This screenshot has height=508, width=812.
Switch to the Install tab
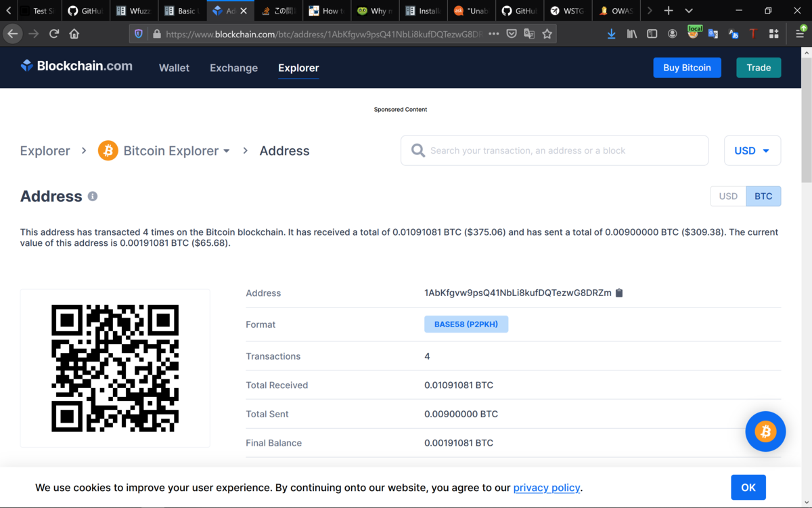pyautogui.click(x=422, y=11)
